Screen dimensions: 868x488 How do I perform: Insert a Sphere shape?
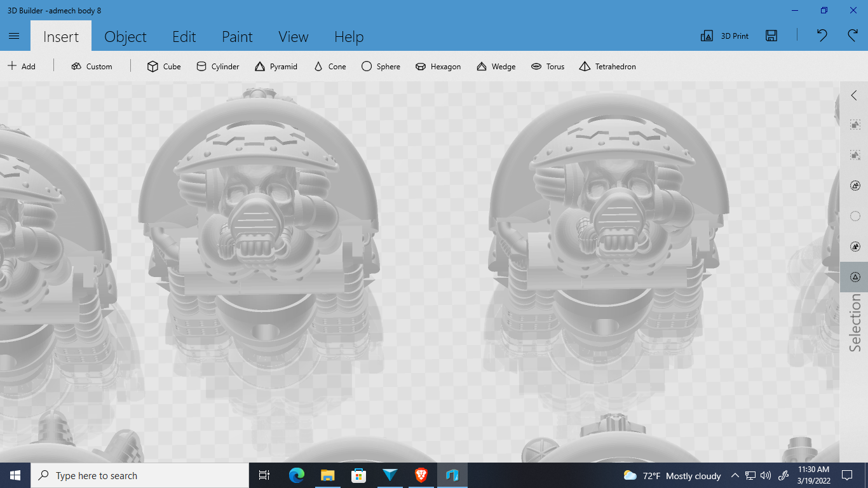pos(380,66)
